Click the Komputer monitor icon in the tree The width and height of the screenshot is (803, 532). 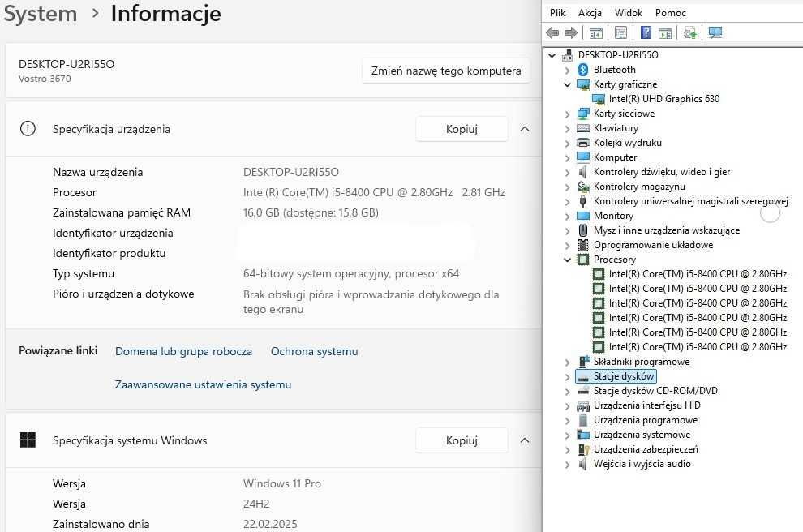pos(583,157)
